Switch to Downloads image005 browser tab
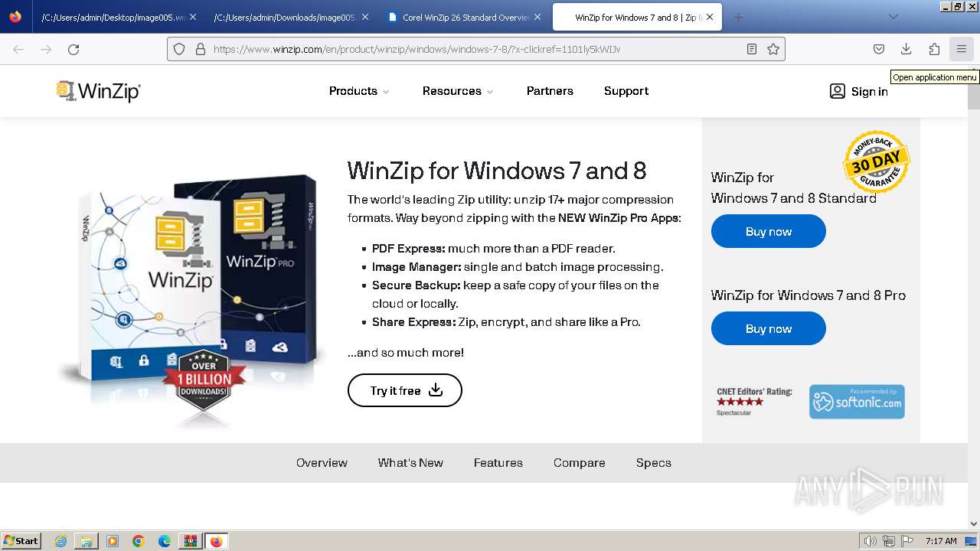Screen dimensions: 980x551 (x=291, y=17)
